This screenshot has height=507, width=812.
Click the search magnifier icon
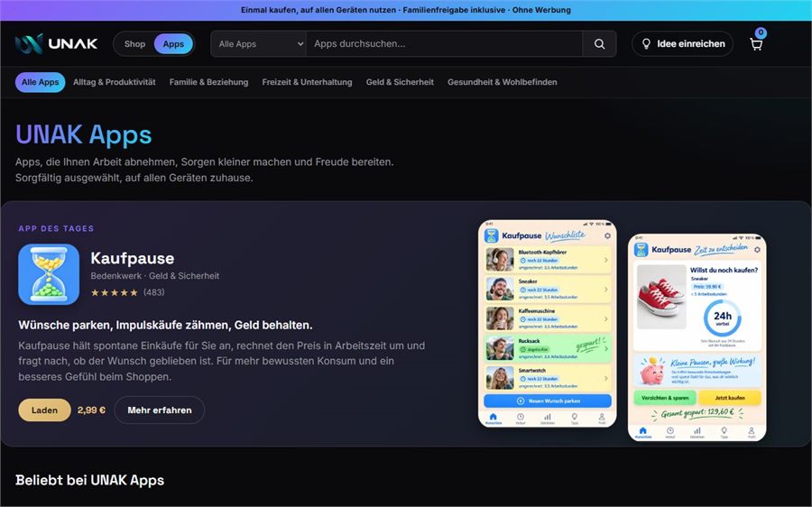pyautogui.click(x=599, y=44)
